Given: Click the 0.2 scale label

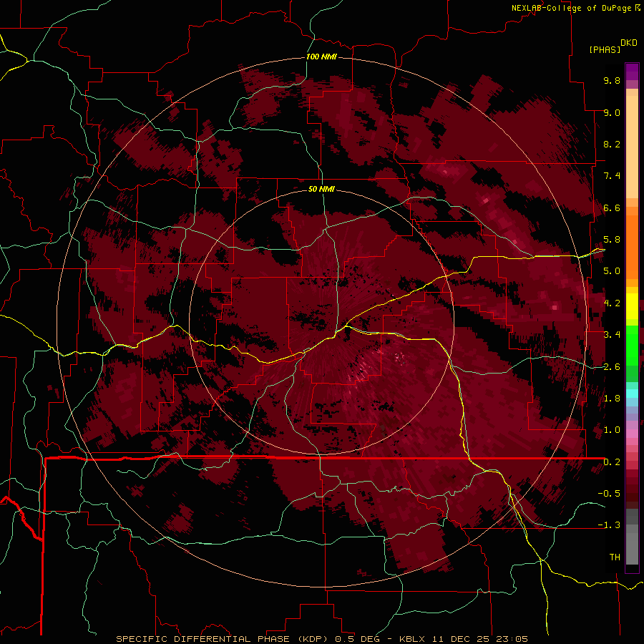Looking at the screenshot, I should (612, 462).
